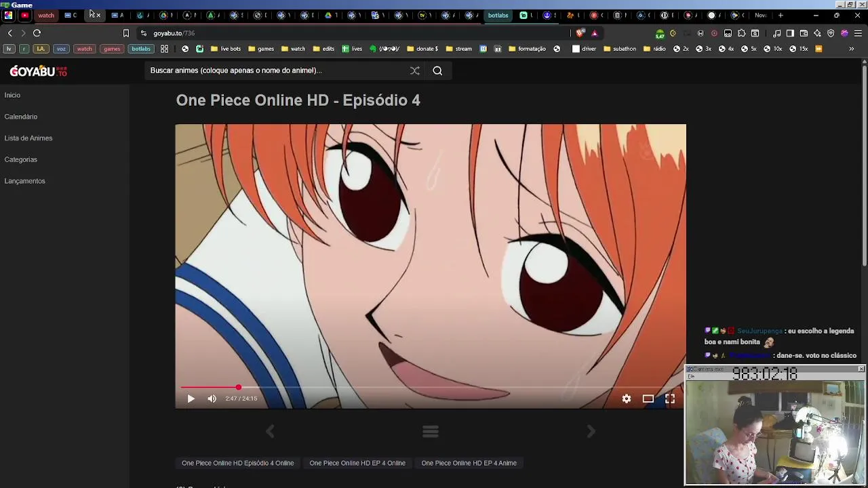The width and height of the screenshot is (868, 488).
Task: Expand the 'games' bookmark folder
Action: tap(261, 49)
